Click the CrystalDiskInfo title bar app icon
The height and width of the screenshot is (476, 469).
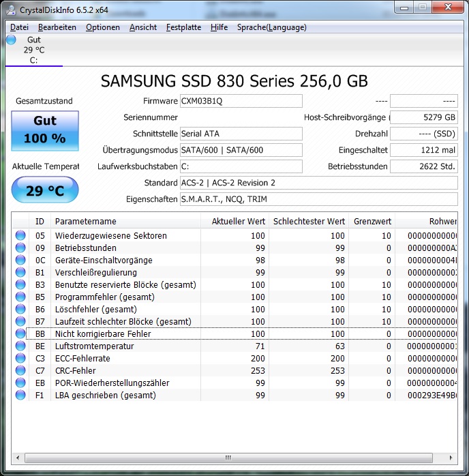pos(11,10)
